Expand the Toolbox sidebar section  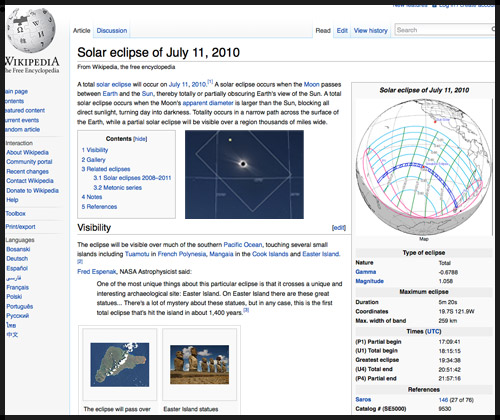click(15, 213)
